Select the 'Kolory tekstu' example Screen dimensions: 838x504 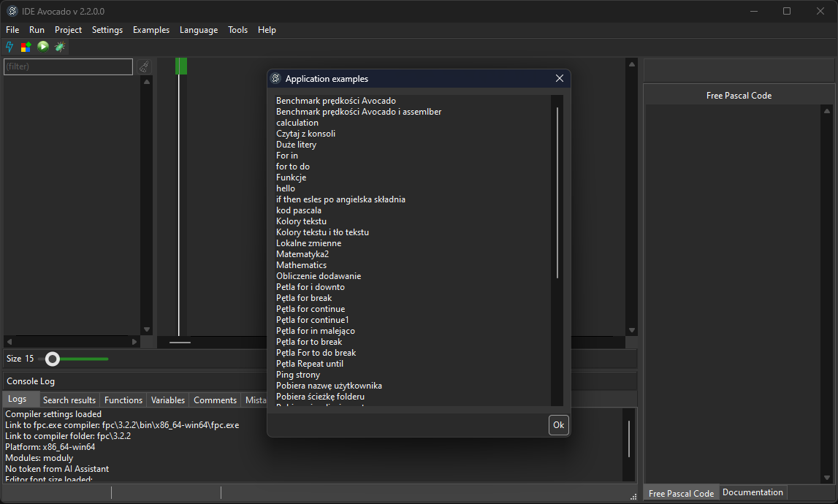(302, 221)
